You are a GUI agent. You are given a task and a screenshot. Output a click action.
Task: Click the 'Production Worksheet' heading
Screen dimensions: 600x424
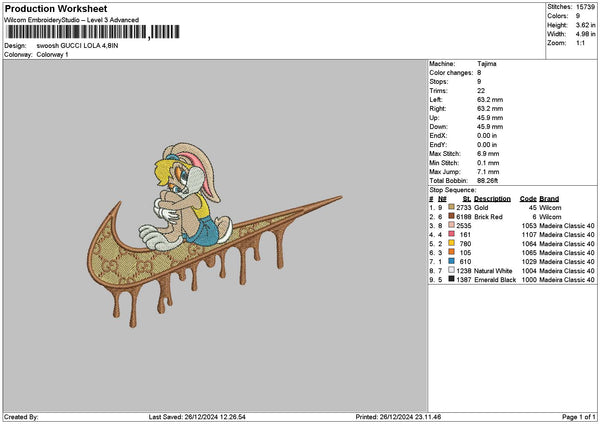(x=56, y=8)
